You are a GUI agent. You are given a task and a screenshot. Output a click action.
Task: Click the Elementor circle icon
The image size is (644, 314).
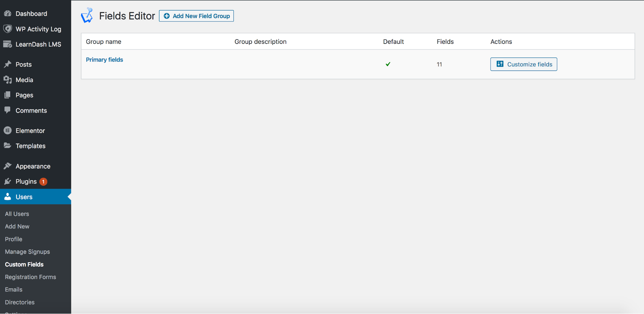pos(8,131)
